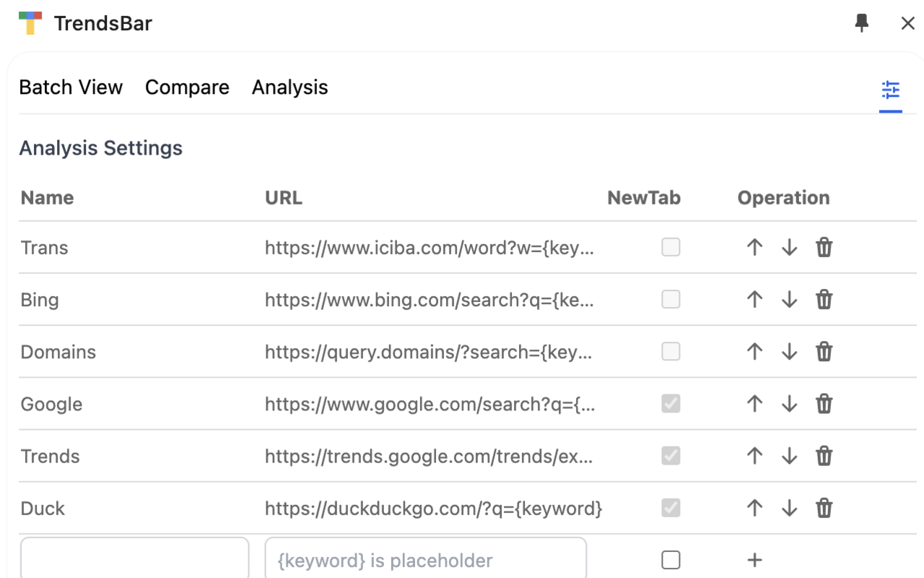
Task: Toggle NewTab checkbox for Trans
Action: click(671, 248)
